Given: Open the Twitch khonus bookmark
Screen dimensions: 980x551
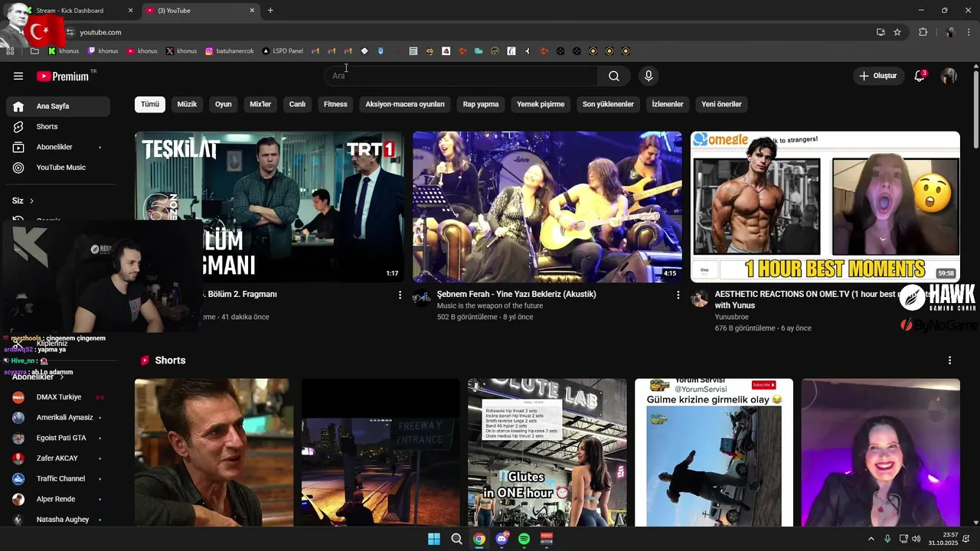Looking at the screenshot, I should pos(103,51).
